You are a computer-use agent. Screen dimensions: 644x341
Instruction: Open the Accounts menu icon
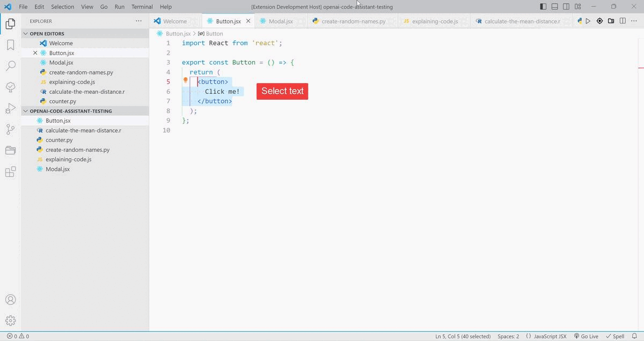(10, 300)
